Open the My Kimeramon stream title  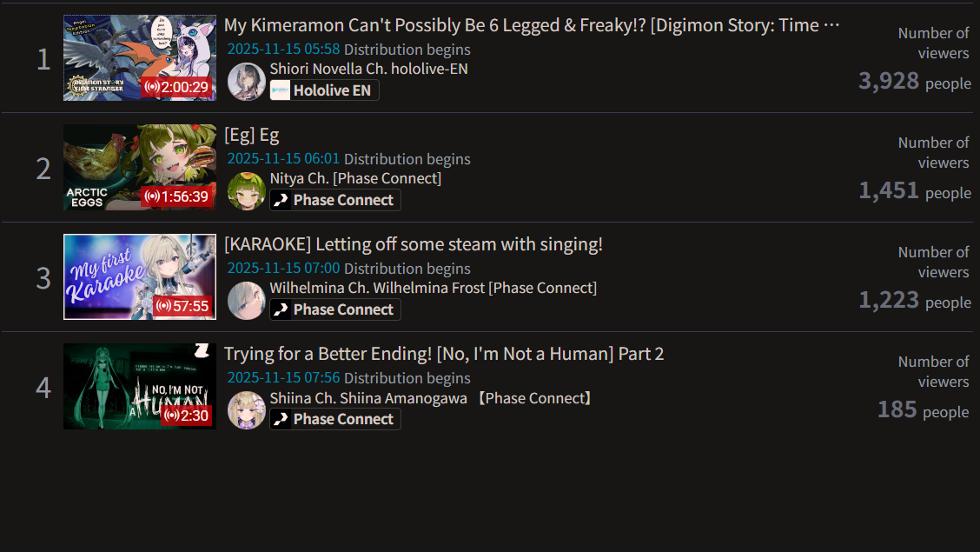[532, 25]
